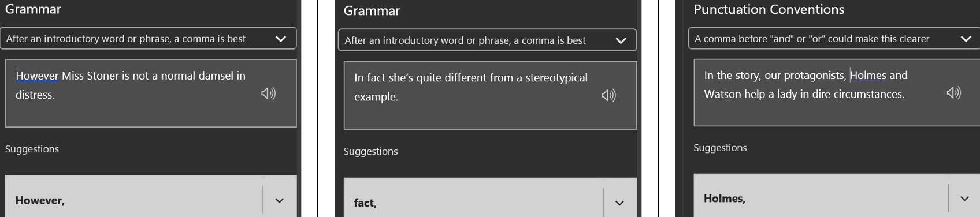Open the options chevron beside "Holmes,"
This screenshot has width=980, height=217.
[x=964, y=199]
